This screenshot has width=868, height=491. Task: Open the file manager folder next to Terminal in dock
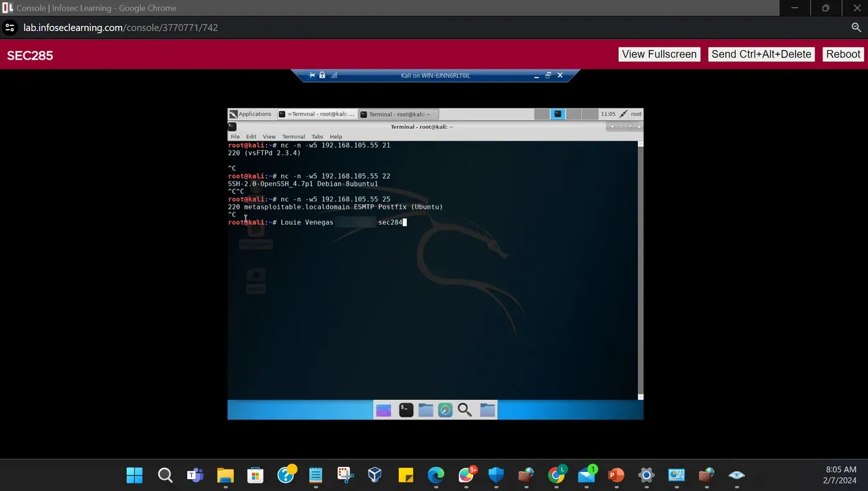tap(425, 410)
